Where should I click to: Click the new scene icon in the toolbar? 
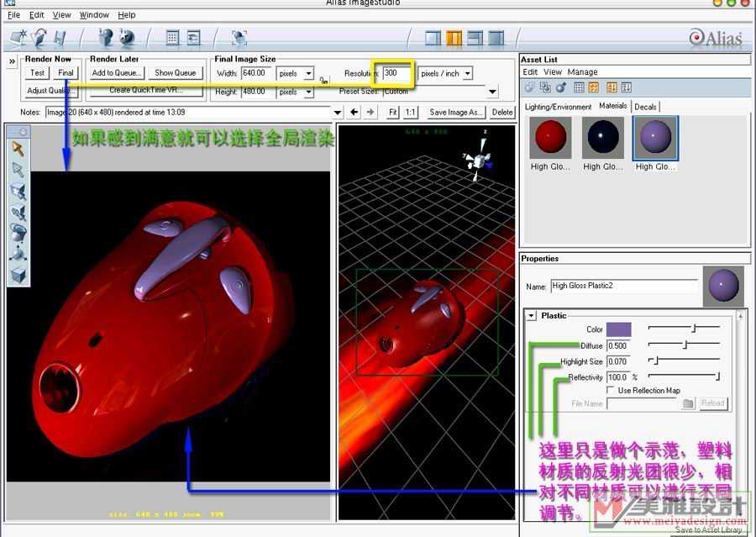point(18,38)
